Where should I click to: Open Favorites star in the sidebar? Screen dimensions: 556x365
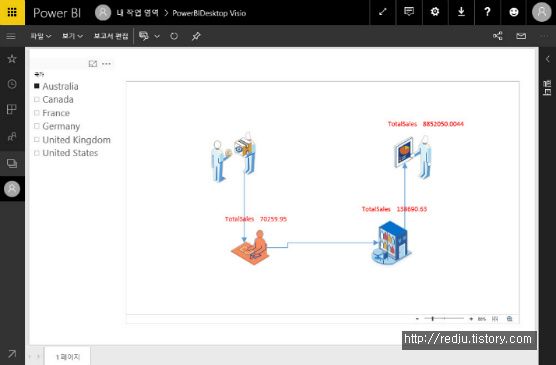(x=12, y=59)
